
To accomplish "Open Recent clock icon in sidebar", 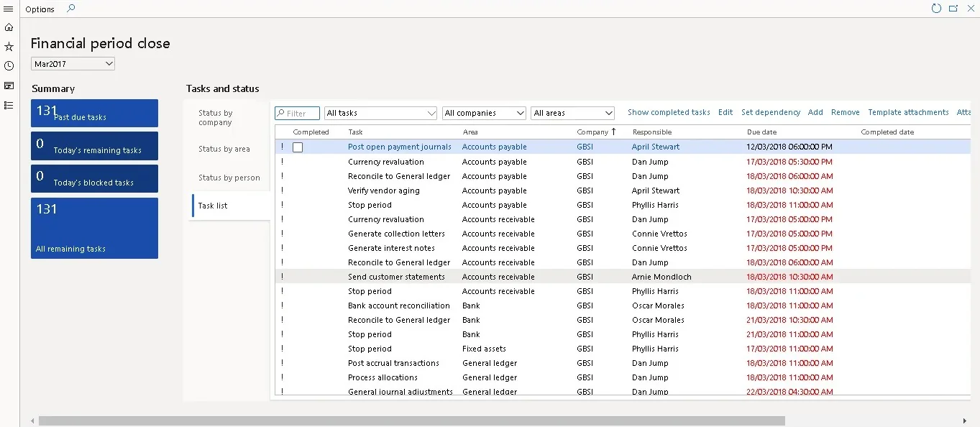I will 9,66.
